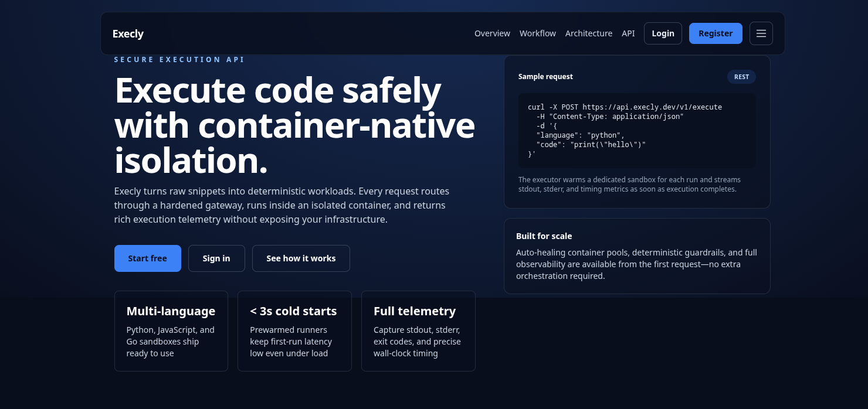Click See how it works
The height and width of the screenshot is (409, 868).
coord(301,258)
